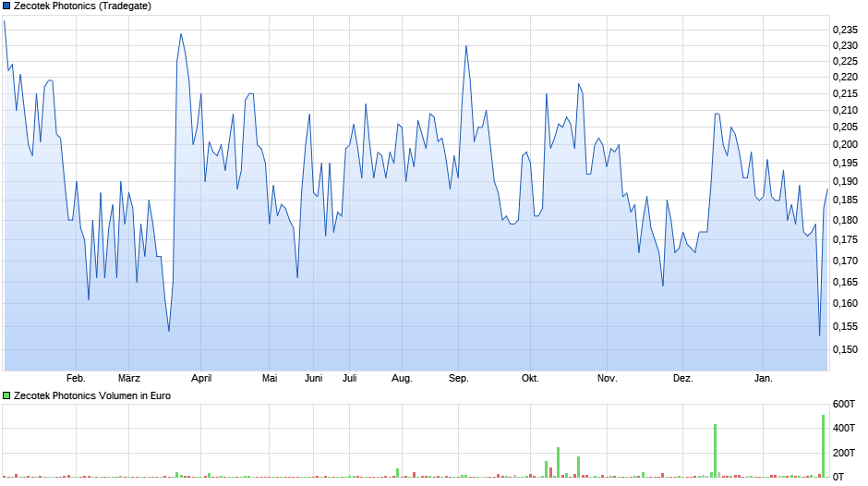868x486 pixels.
Task: Click the 0,170 price axis value
Action: pos(845,261)
